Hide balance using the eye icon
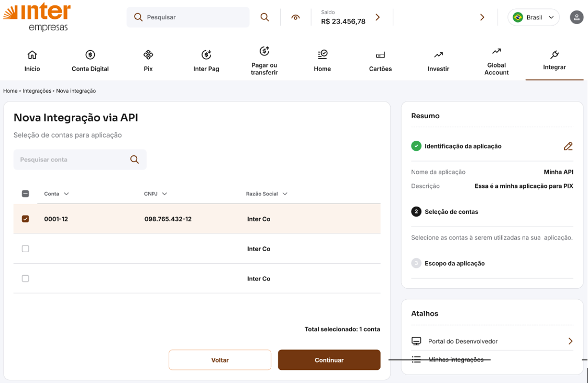 pyautogui.click(x=296, y=17)
